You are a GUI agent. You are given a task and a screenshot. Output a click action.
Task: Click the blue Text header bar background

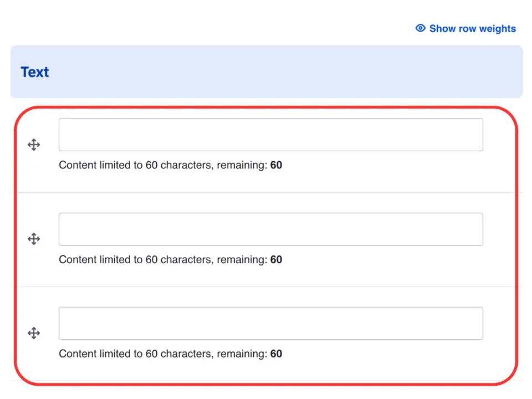[277, 72]
